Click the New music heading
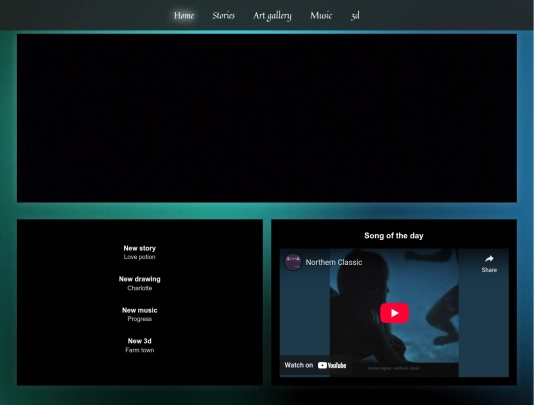Screen dimensions: 540x405 [139, 310]
